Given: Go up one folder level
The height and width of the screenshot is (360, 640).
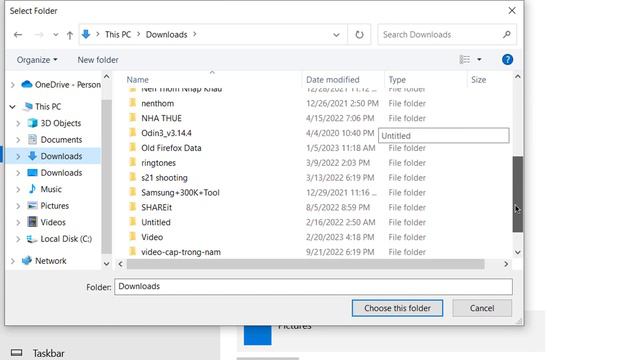Looking at the screenshot, I should [70, 35].
